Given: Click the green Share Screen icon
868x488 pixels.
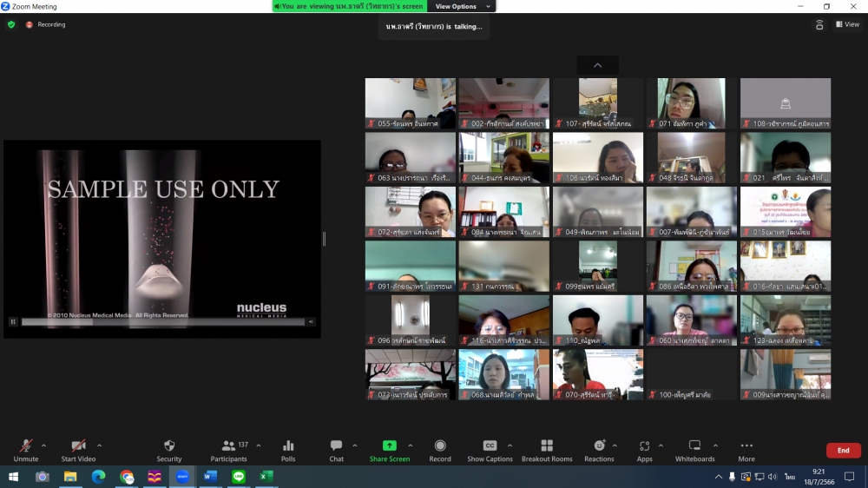Looking at the screenshot, I should (390, 445).
